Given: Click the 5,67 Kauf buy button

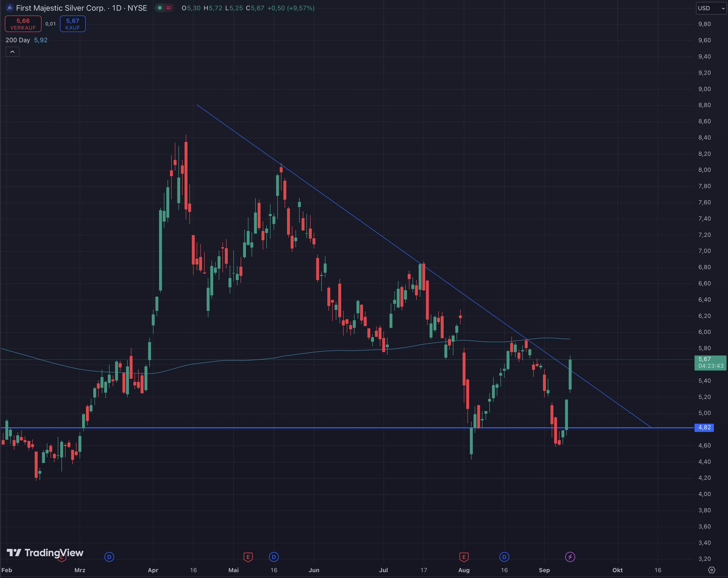Looking at the screenshot, I should [73, 24].
